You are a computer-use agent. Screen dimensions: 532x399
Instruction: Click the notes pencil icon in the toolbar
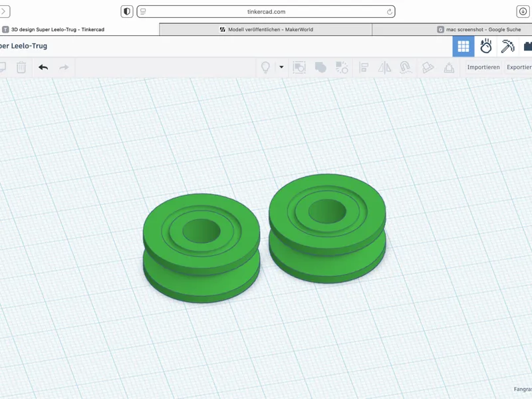428,67
